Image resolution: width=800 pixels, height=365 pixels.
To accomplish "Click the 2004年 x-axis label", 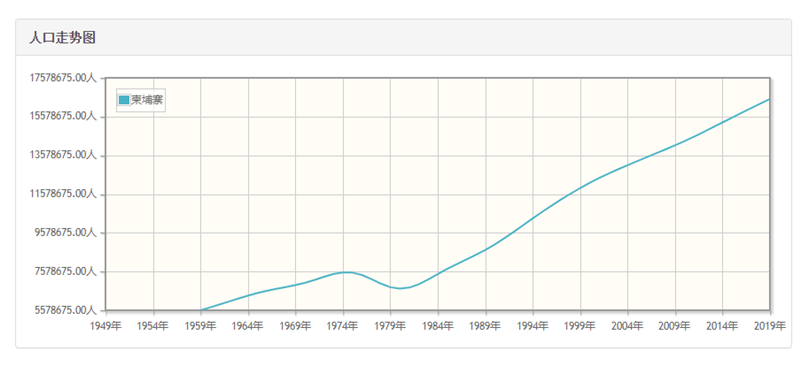I will [x=628, y=326].
